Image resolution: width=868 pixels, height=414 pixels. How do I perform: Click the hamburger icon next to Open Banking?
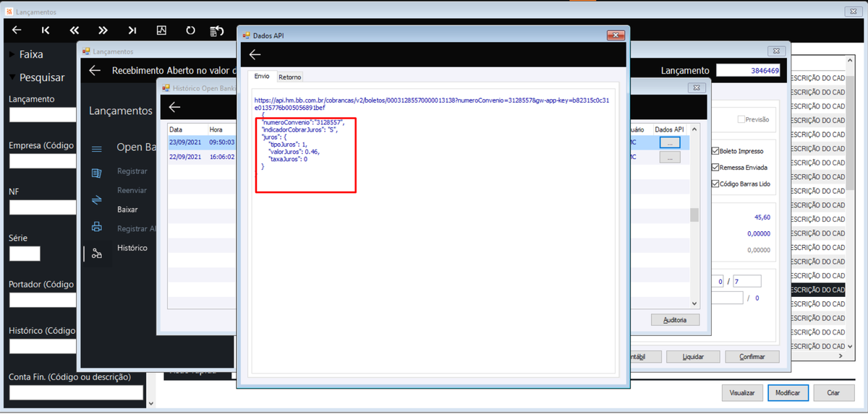click(97, 148)
